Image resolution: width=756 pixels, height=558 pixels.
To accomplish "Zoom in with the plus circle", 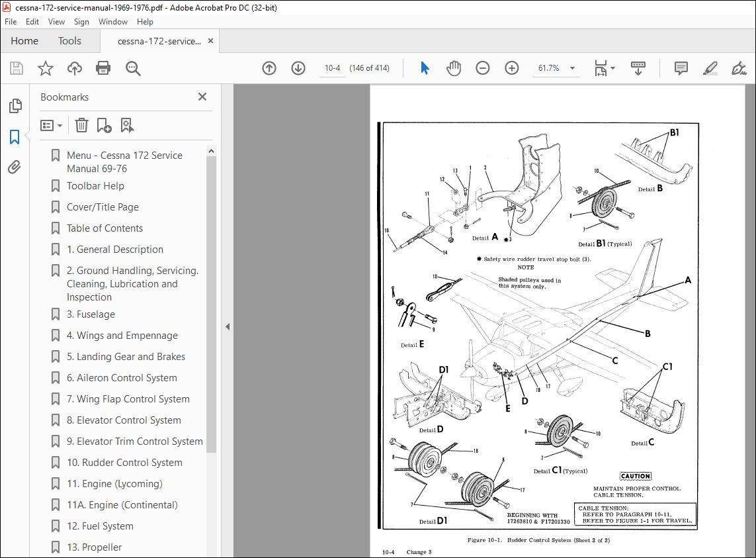I will point(511,68).
